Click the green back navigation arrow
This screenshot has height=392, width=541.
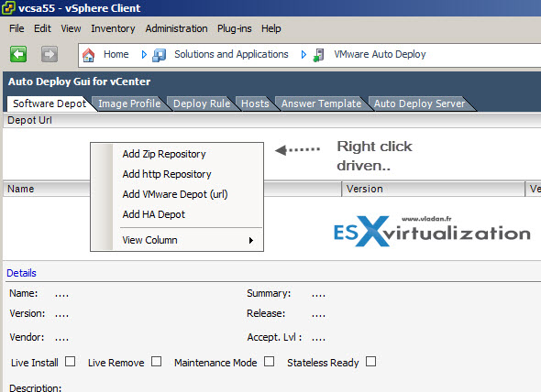18,54
